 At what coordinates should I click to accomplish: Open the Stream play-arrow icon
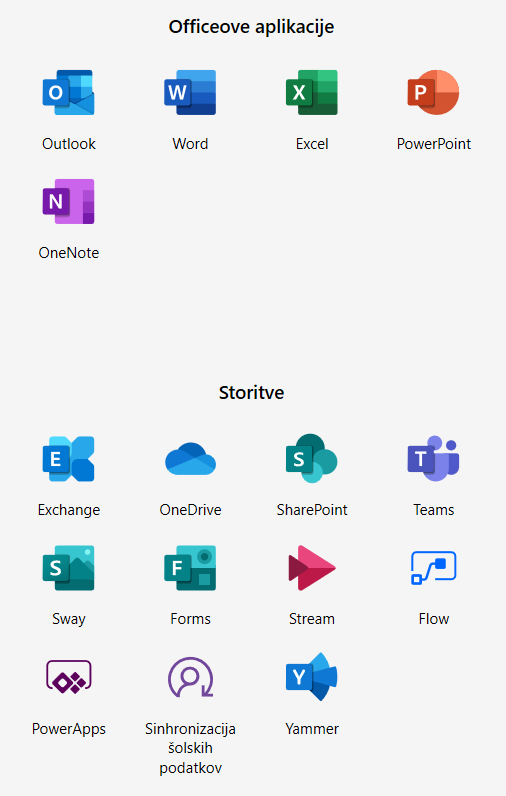pos(312,568)
